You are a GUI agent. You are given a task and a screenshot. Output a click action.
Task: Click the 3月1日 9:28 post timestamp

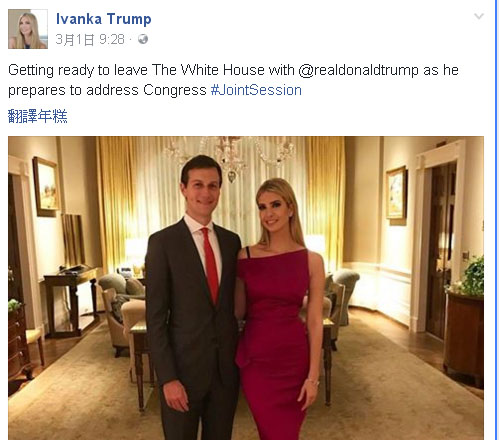click(x=90, y=40)
